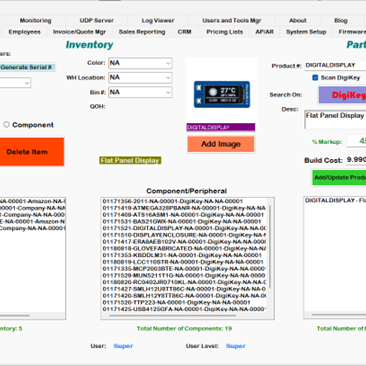
Task: Open the Invoice/Quote Mgr tab
Action: pyautogui.click(x=79, y=32)
